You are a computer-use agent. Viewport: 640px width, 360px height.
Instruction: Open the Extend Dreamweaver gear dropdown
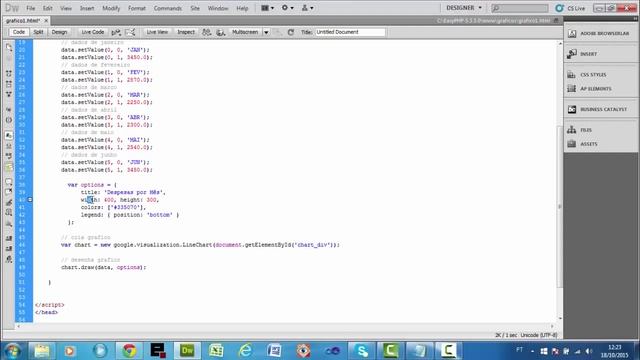(287, 8)
